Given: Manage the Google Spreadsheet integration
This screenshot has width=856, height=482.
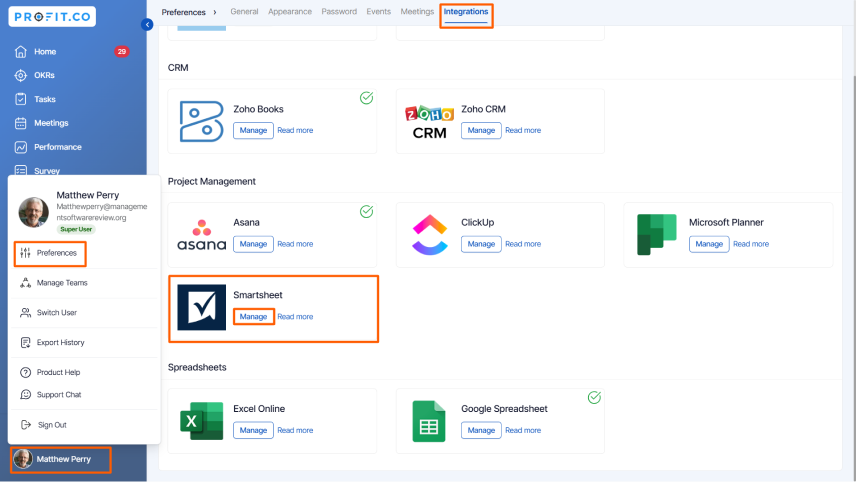Looking at the screenshot, I should tap(481, 430).
